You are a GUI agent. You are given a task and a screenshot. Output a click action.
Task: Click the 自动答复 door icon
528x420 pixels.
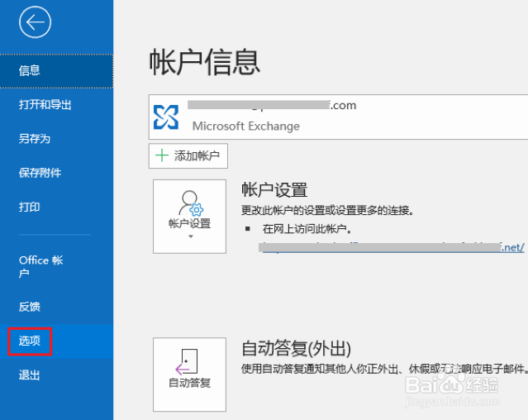[x=186, y=361]
